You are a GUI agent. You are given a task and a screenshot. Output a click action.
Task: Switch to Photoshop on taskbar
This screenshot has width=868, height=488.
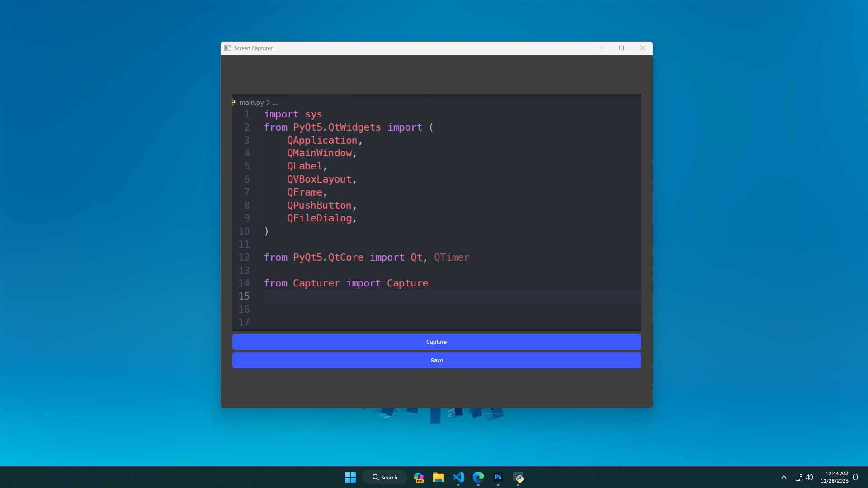coord(498,477)
